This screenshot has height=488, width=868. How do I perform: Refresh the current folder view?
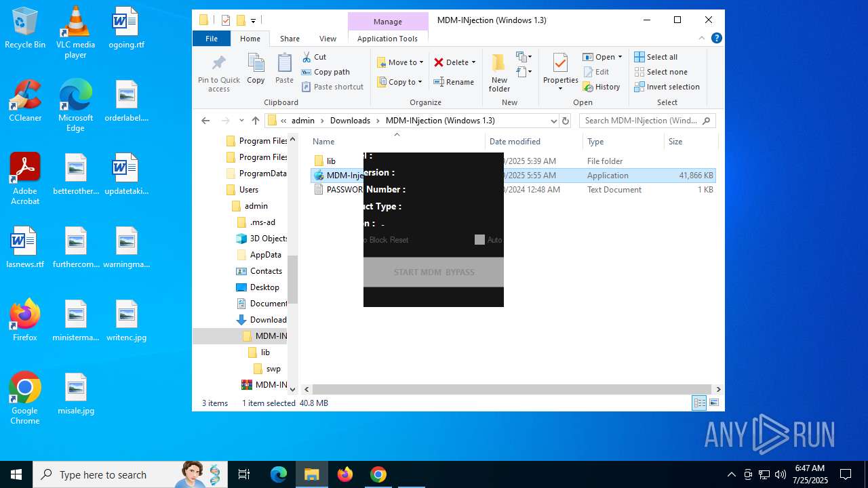[565, 121]
